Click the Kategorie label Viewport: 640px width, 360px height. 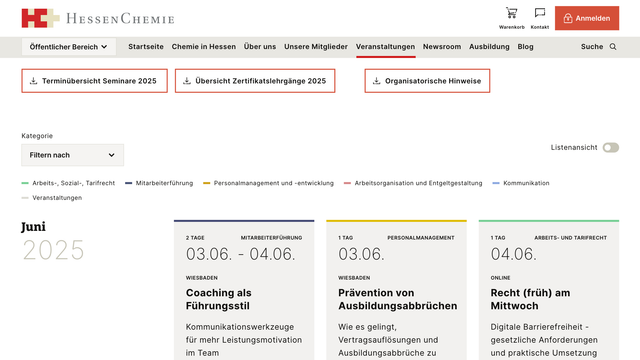click(37, 136)
